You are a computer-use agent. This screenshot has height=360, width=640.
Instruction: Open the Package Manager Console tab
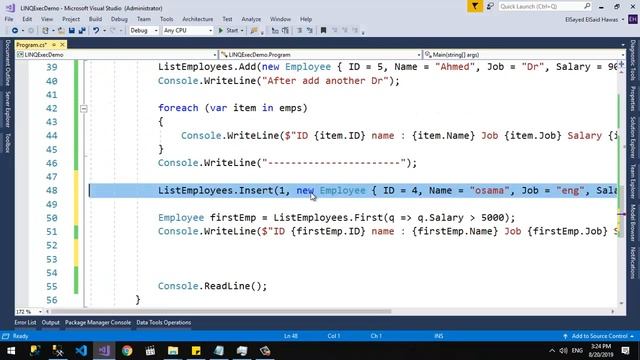tap(98, 322)
